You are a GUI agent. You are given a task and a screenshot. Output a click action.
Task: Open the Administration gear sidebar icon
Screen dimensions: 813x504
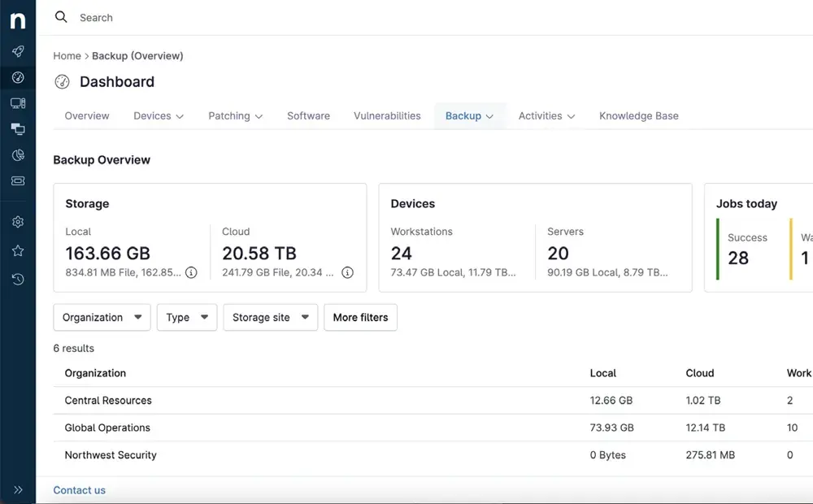coord(18,222)
